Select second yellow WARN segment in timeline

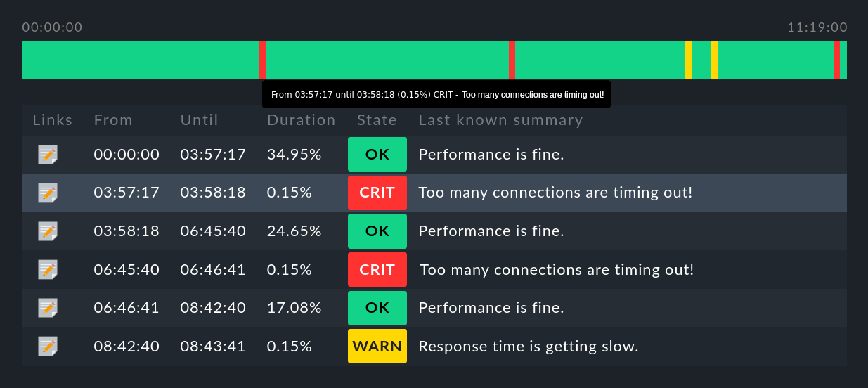tap(714, 60)
